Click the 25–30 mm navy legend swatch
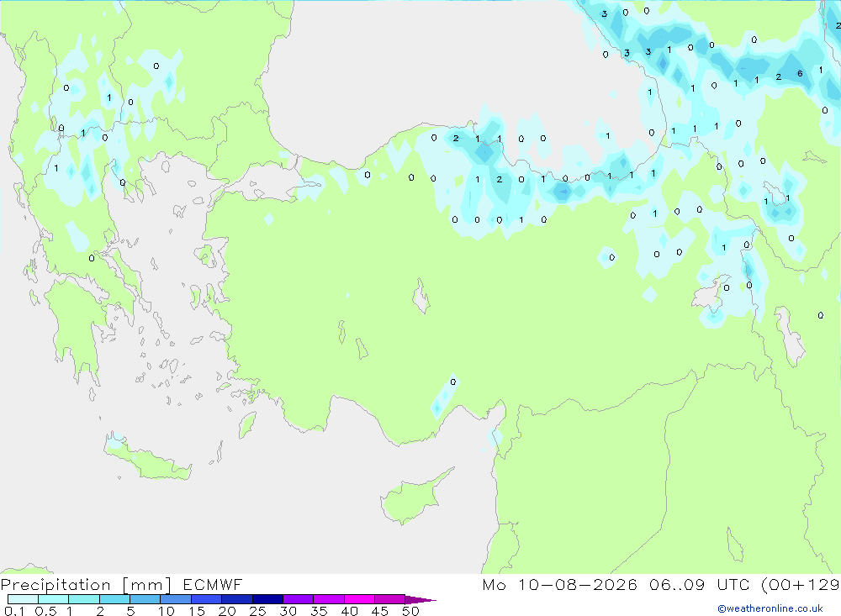This screenshot has width=841, height=616. pos(267,599)
